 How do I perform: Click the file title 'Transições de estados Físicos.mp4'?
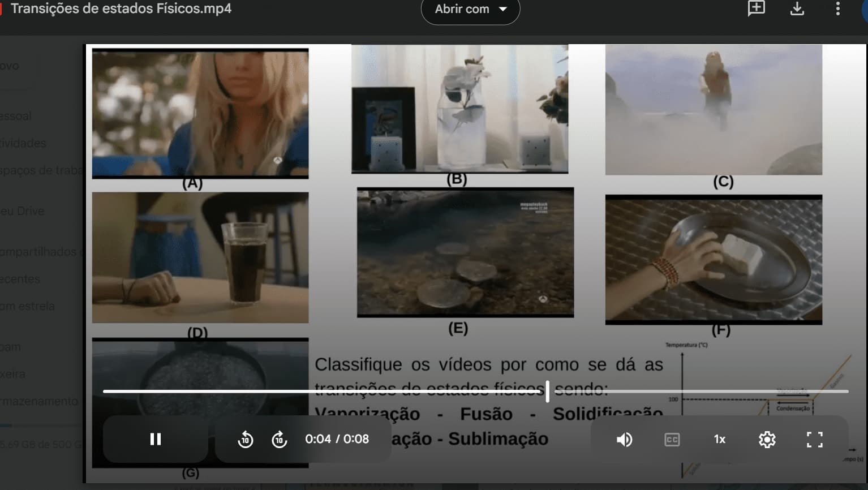(121, 9)
